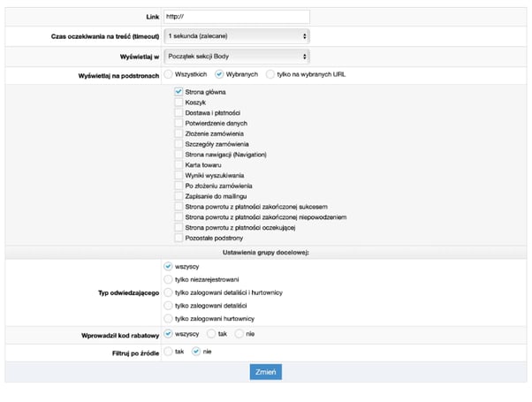The width and height of the screenshot is (532, 402).
Task: Uncheck the 'Strona główna' checkbox
Action: [179, 92]
